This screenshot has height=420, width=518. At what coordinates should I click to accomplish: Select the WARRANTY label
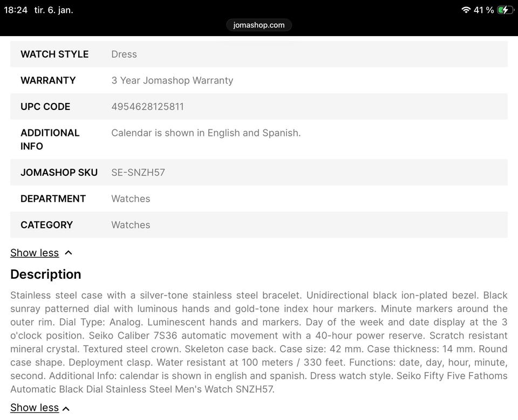pyautogui.click(x=48, y=80)
